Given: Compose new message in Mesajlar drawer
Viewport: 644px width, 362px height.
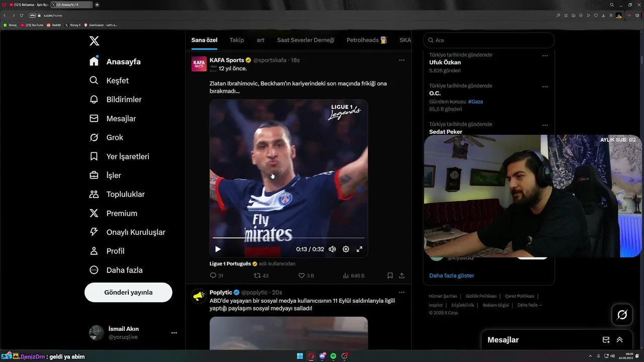Looking at the screenshot, I should click(606, 340).
